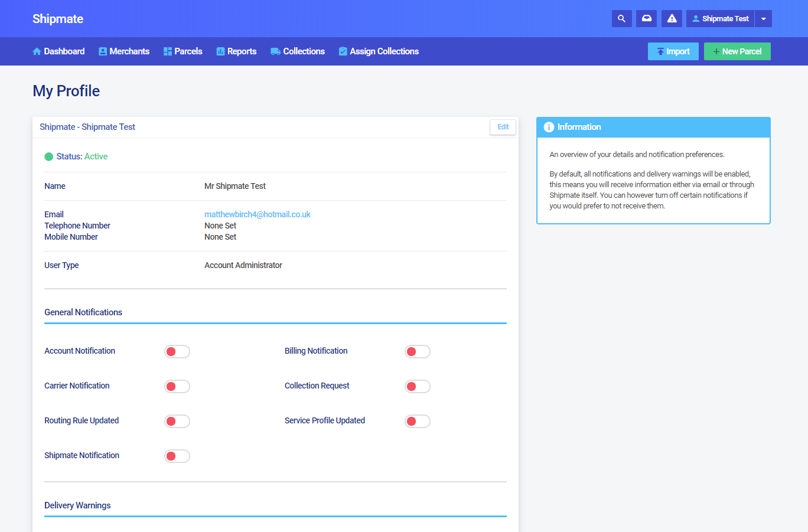The image size is (808, 532).
Task: Click the Import button
Action: (x=673, y=51)
